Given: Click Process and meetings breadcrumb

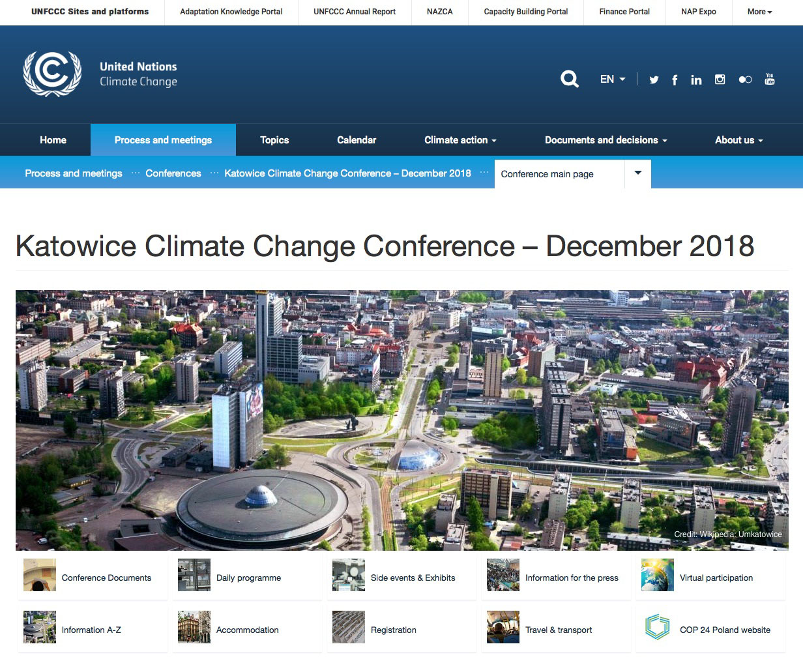Looking at the screenshot, I should (x=74, y=173).
